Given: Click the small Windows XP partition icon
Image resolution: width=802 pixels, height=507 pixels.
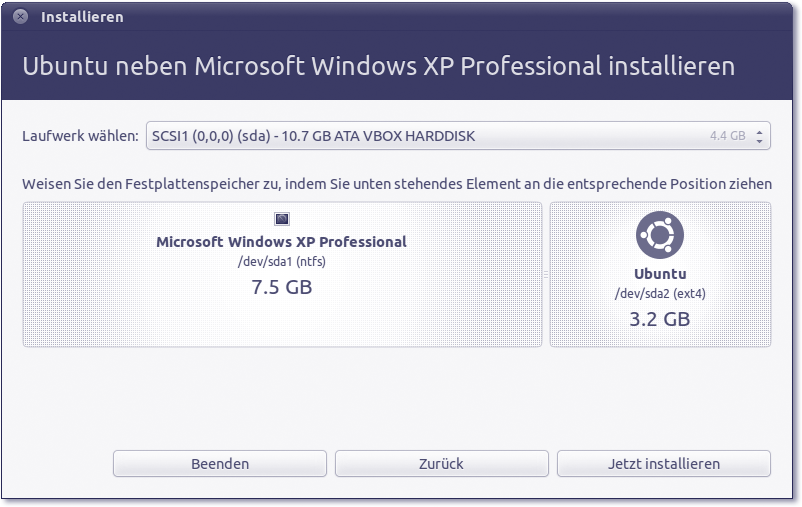Looking at the screenshot, I should click(282, 218).
